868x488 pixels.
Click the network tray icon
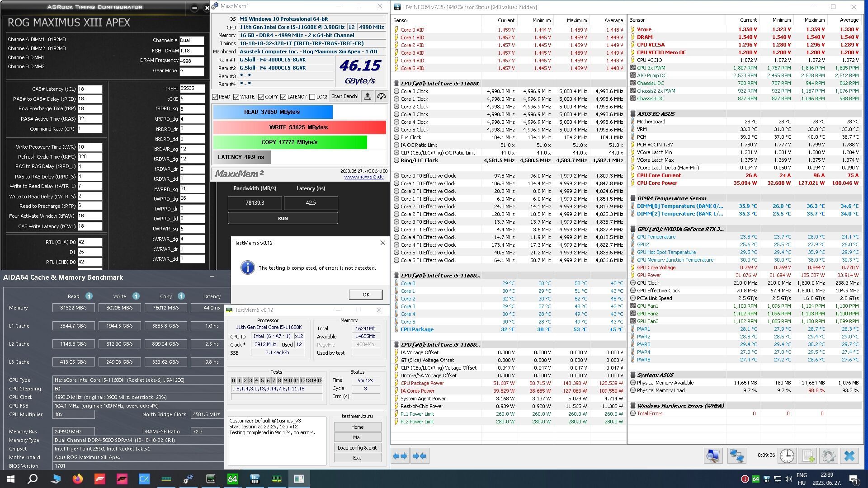[778, 479]
